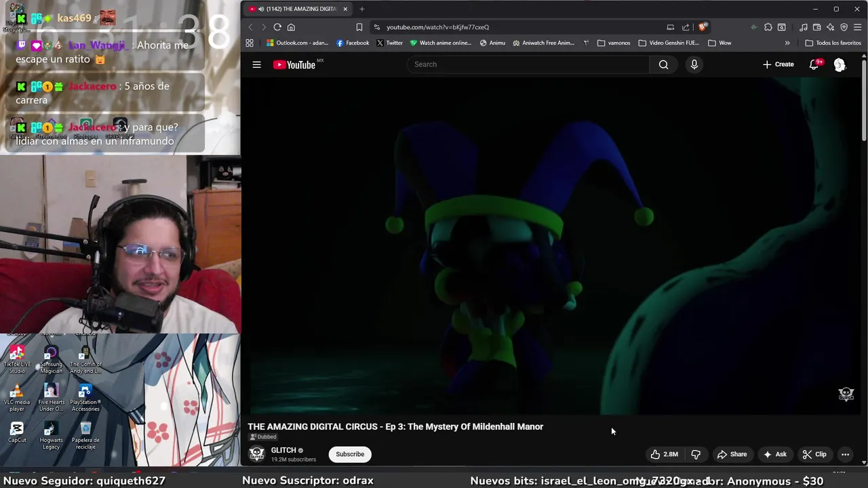Open picture-in-picture icon in address bar

click(x=670, y=27)
